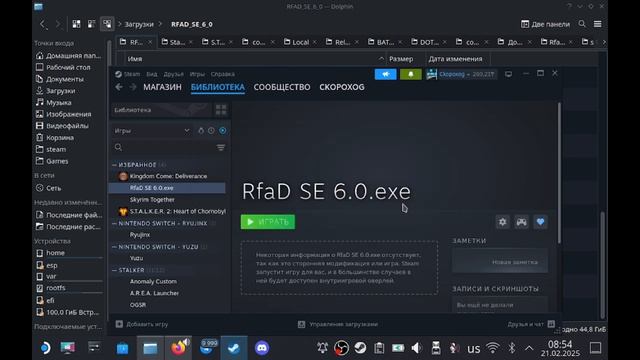The width and height of the screenshot is (640, 360).
Task: Open the Вид menu in Steam
Action: pyautogui.click(x=152, y=74)
